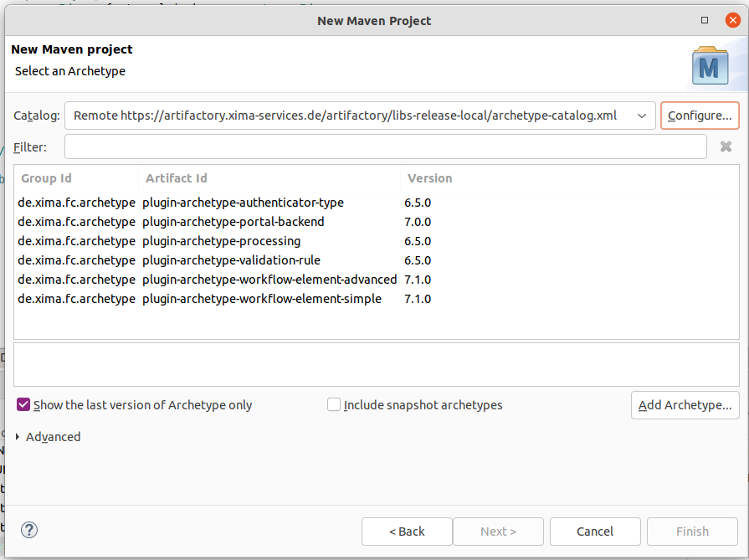Image resolution: width=749 pixels, height=560 pixels.
Task: Open the Catalog dropdown list
Action: point(642,116)
